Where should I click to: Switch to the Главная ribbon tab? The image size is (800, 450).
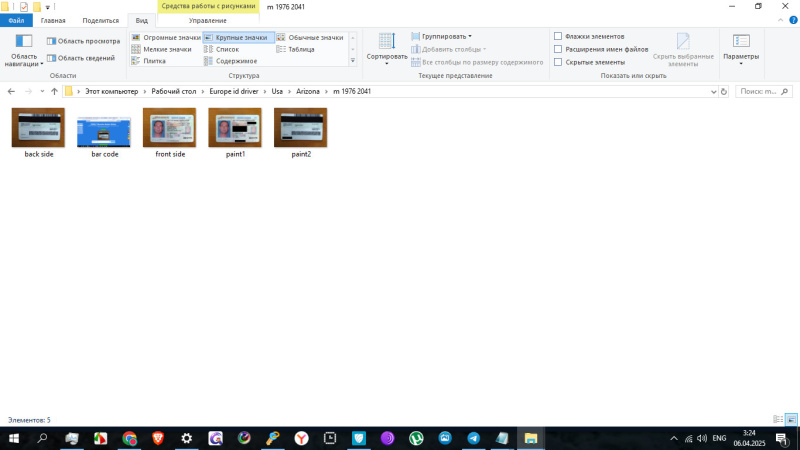coord(53,20)
